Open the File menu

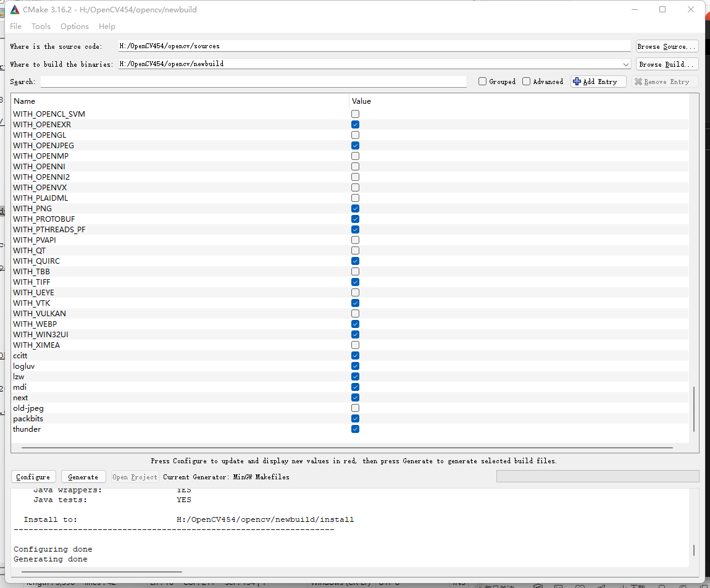click(x=16, y=27)
